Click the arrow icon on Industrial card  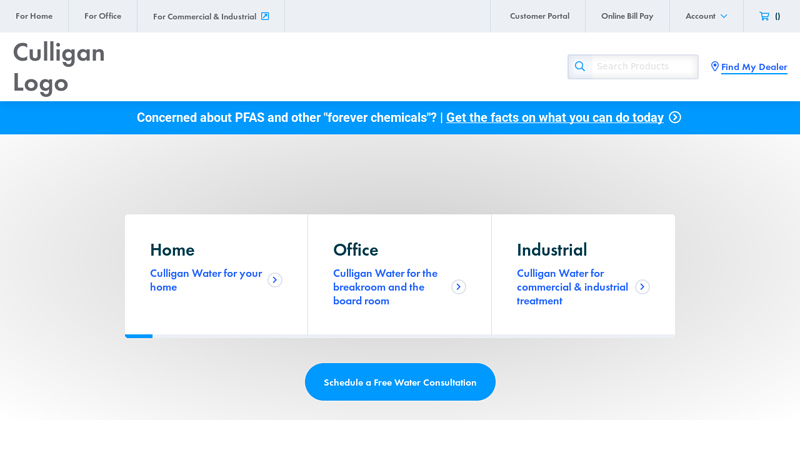pyautogui.click(x=642, y=287)
